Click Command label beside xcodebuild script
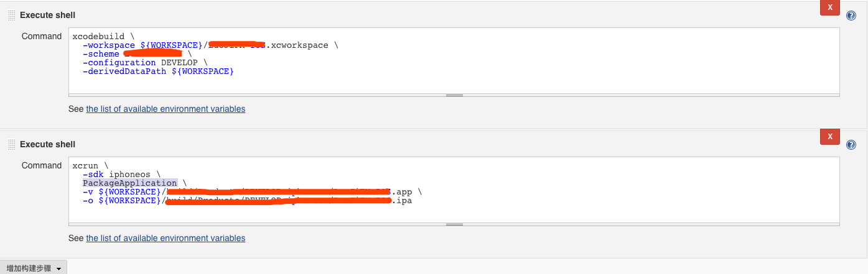Viewport: 868px width, 274px height. coord(42,36)
